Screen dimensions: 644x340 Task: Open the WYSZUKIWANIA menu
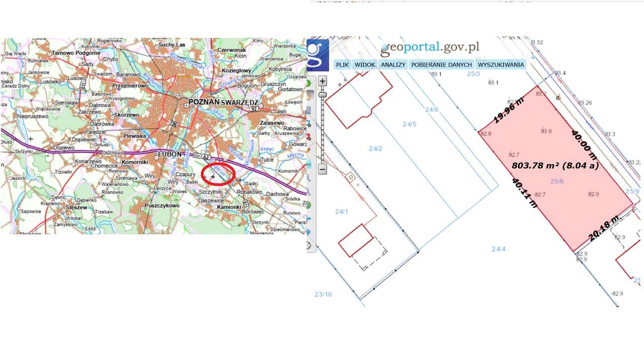click(501, 65)
